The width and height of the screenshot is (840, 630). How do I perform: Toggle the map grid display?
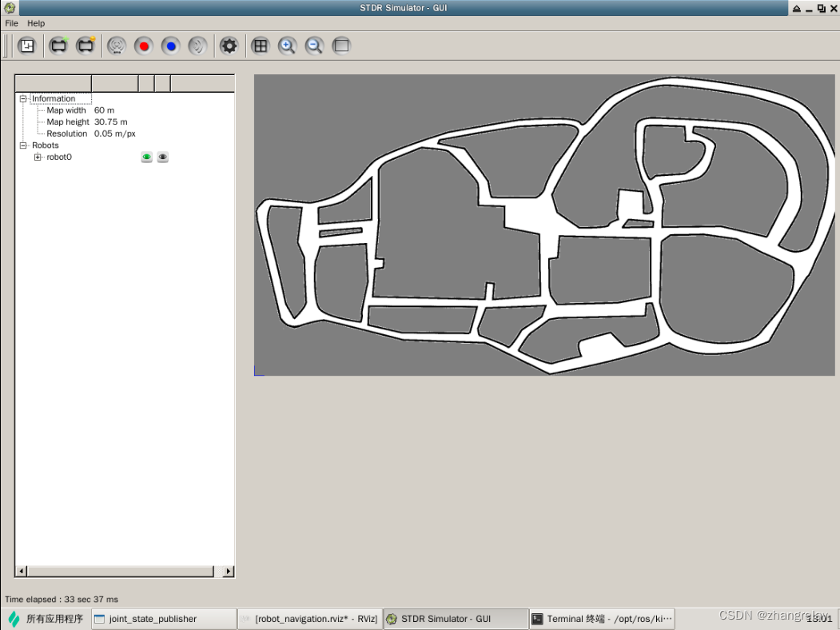coord(260,46)
